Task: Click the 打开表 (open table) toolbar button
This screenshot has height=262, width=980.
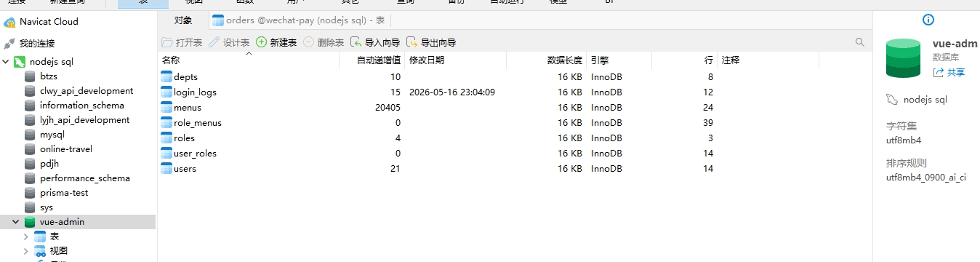Action: coord(182,42)
